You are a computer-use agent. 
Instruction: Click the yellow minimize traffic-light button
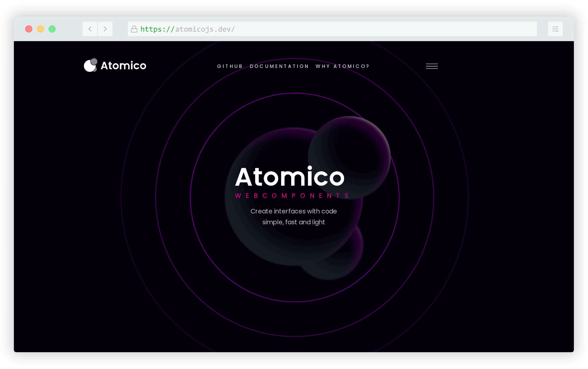click(40, 29)
